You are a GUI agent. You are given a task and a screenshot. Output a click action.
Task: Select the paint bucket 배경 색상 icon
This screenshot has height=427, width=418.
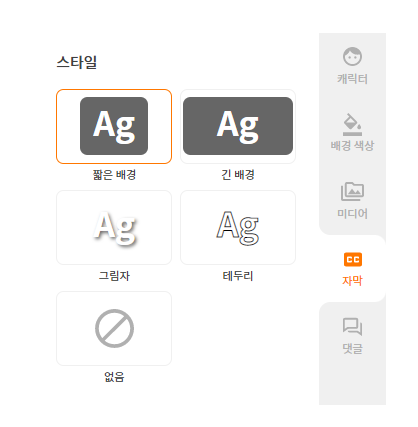[x=352, y=124]
